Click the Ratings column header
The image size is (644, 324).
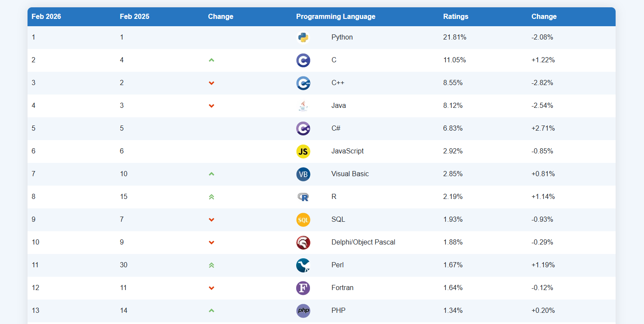click(x=456, y=17)
